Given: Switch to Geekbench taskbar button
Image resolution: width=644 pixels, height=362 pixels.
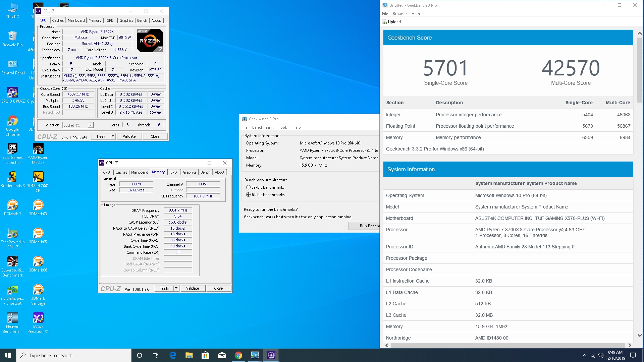Looking at the screenshot, I should pos(255,355).
